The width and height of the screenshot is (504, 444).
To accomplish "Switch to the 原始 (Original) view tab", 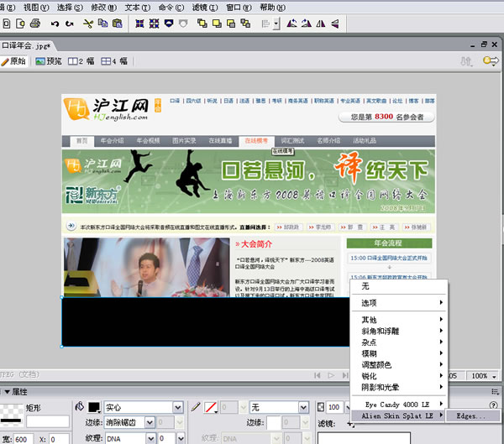I will coord(13,61).
